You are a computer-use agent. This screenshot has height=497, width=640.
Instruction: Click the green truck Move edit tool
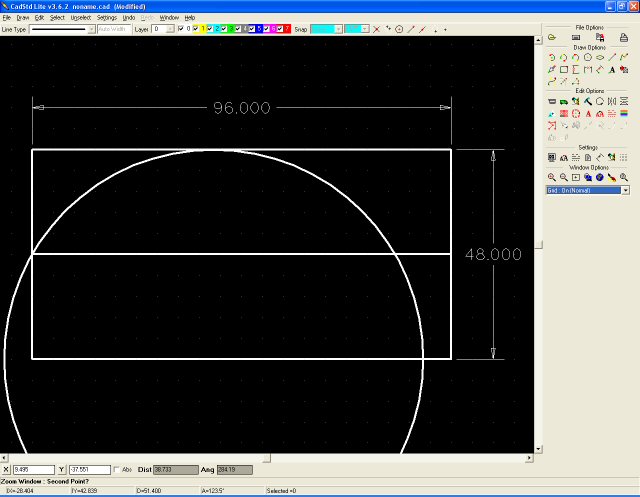[x=564, y=102]
